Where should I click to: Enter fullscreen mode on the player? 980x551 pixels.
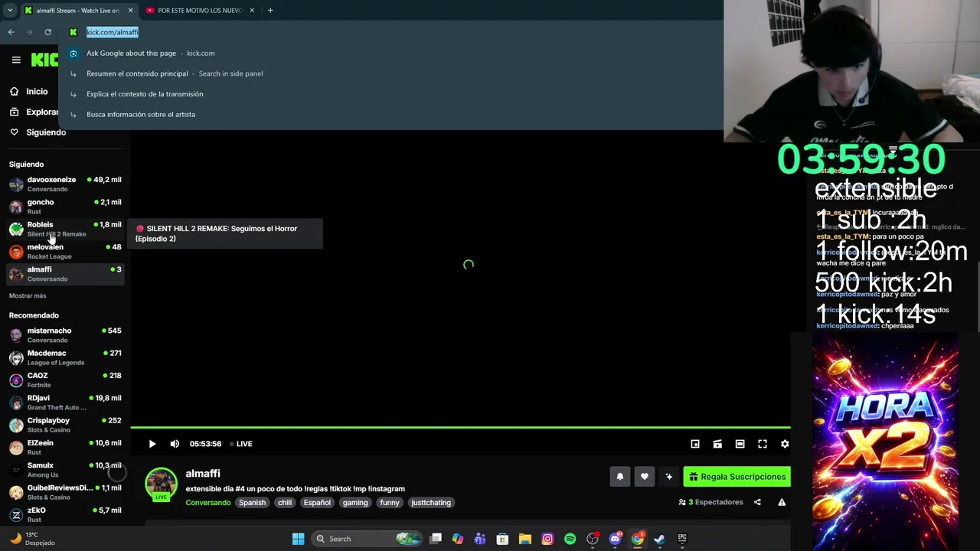pyautogui.click(x=763, y=444)
